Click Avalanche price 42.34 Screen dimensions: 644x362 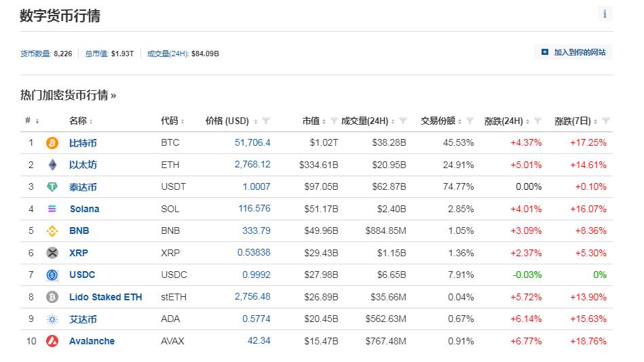click(259, 340)
